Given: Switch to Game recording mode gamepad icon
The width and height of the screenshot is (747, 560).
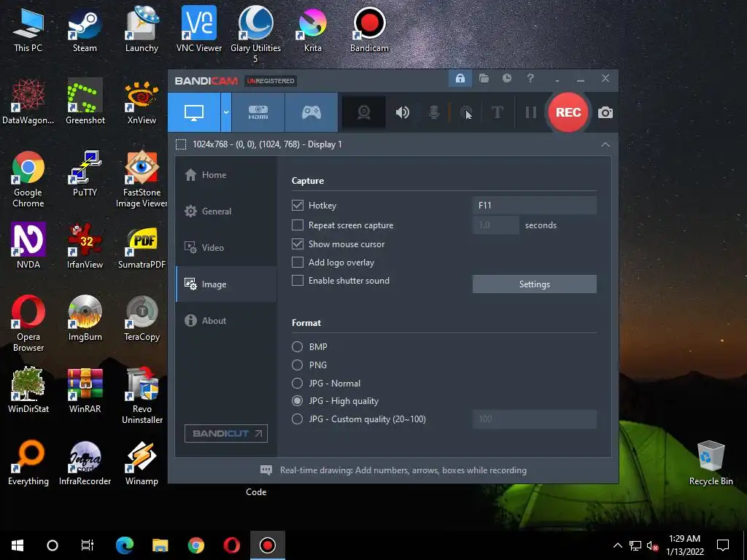Looking at the screenshot, I should (311, 112).
